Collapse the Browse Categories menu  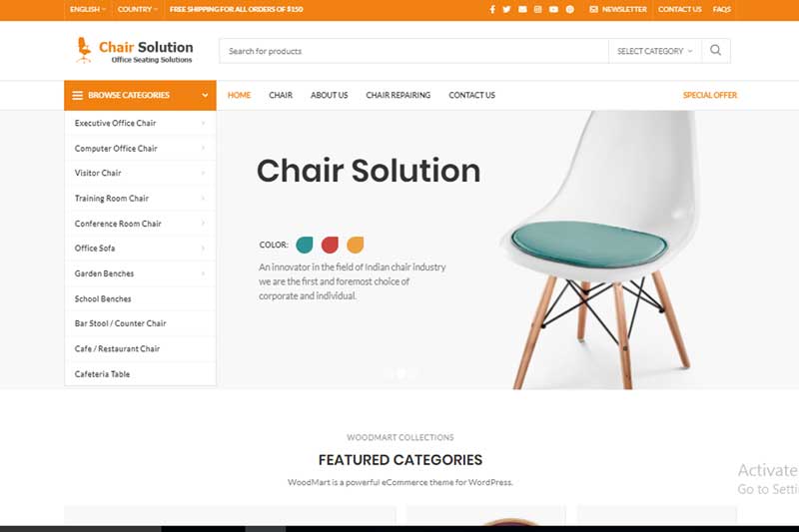click(x=140, y=95)
